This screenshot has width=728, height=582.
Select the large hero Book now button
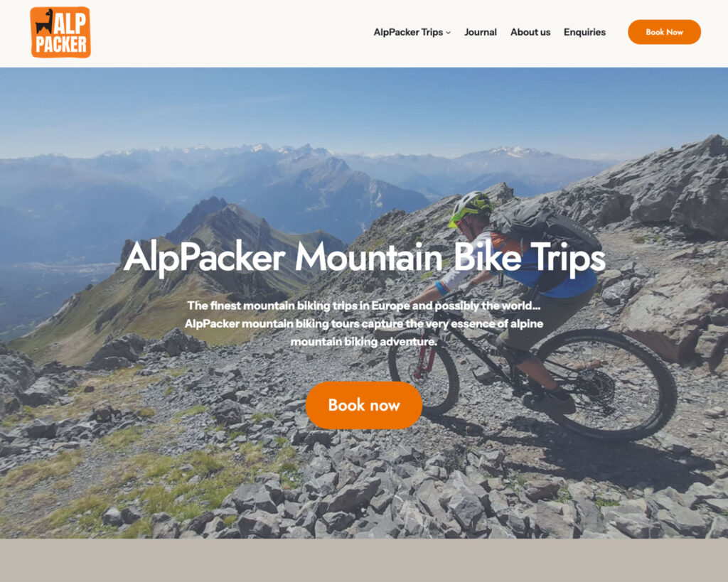point(364,405)
